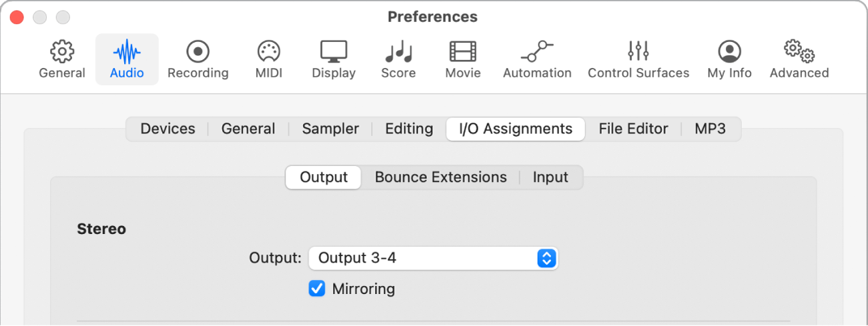868x326 pixels.
Task: Open the Advanced gears icon
Action: [x=799, y=52]
